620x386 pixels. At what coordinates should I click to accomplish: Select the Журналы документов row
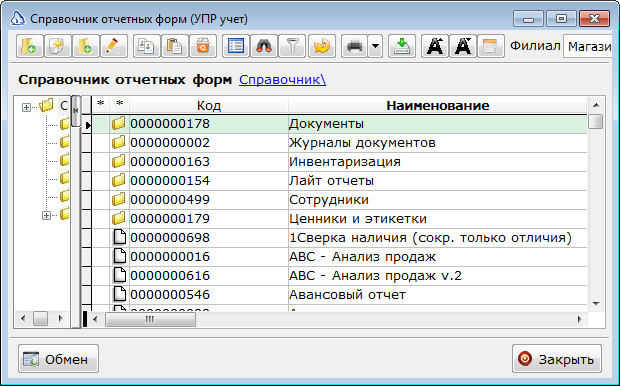[339, 143]
